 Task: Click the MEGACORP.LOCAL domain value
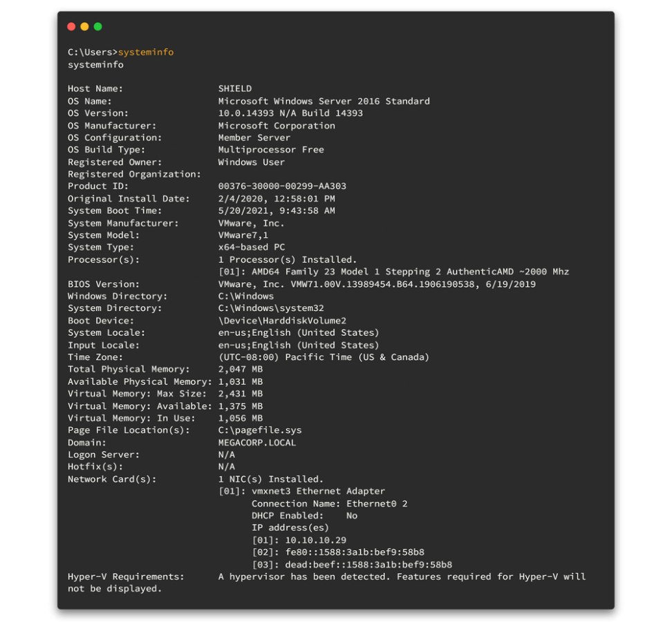pos(257,443)
